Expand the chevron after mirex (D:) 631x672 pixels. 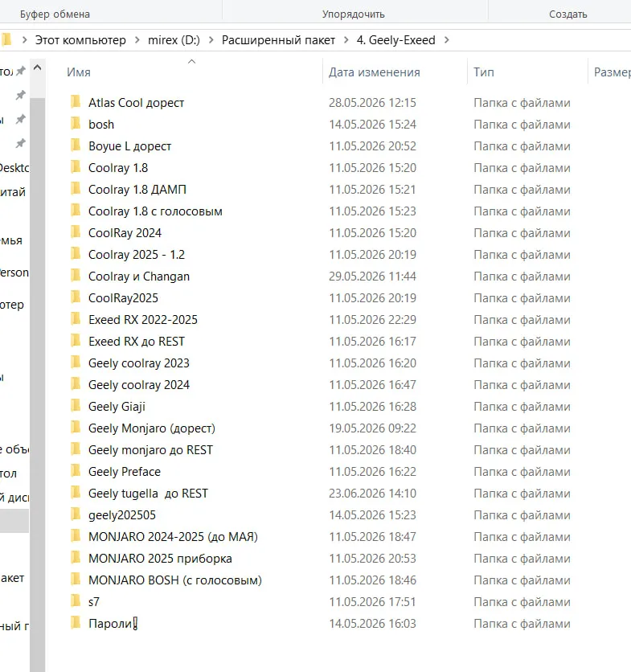click(211, 40)
